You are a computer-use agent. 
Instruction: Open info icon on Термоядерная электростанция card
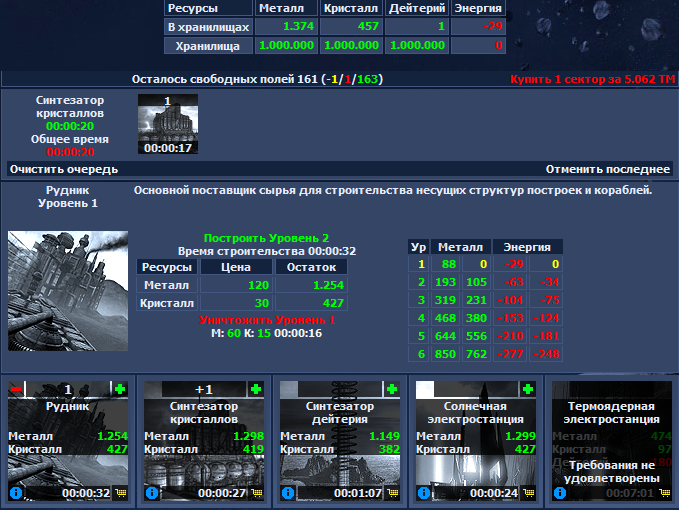tap(560, 493)
